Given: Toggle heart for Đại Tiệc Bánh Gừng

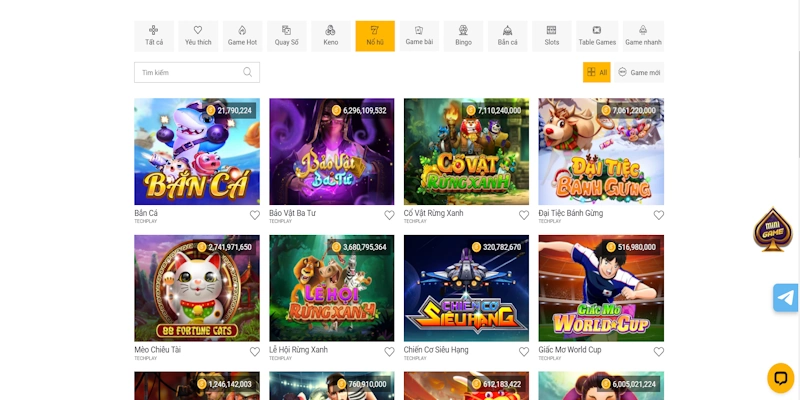Looking at the screenshot, I should click(659, 215).
